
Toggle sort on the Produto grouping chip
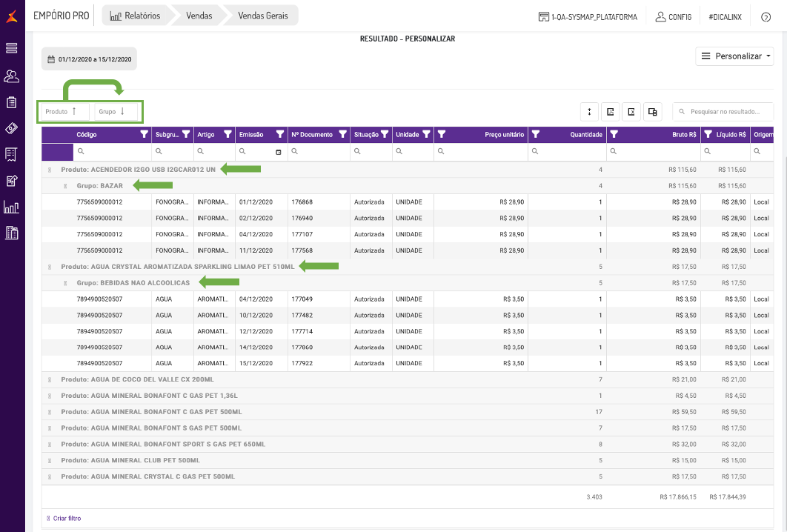(x=64, y=112)
